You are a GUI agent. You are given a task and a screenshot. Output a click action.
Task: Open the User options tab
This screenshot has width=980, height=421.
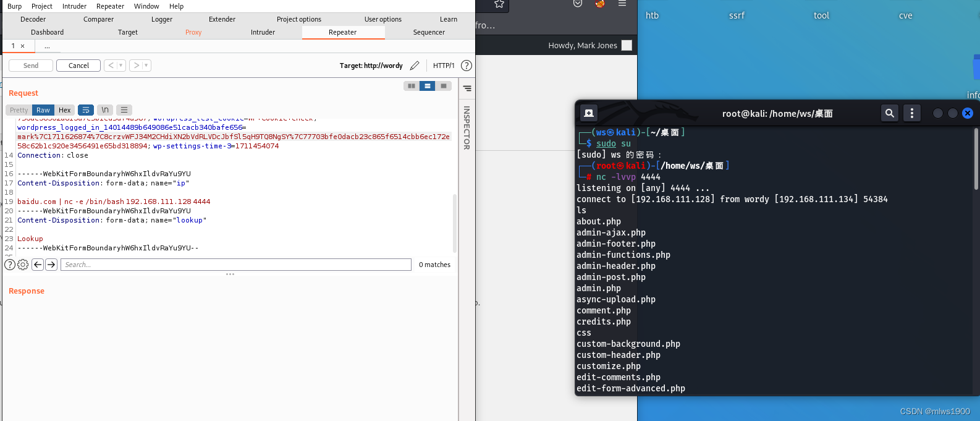click(383, 19)
